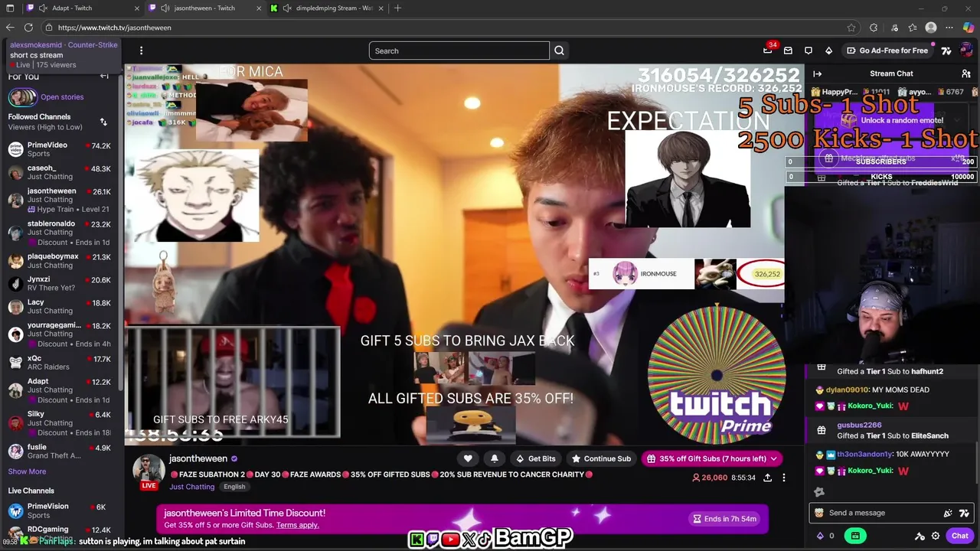Viewport: 980px width, 551px height.
Task: Expand the 35% off Gift Subs dropdown
Action: tap(774, 458)
